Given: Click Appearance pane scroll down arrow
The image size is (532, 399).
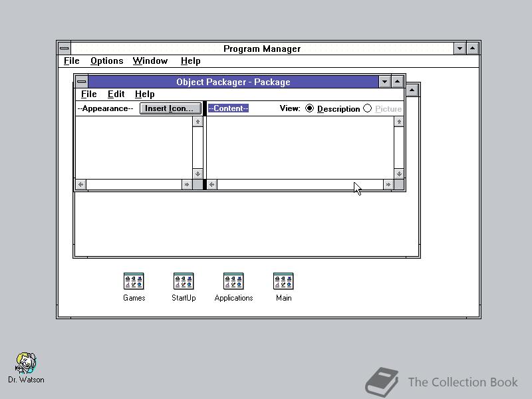Looking at the screenshot, I should click(x=198, y=174).
